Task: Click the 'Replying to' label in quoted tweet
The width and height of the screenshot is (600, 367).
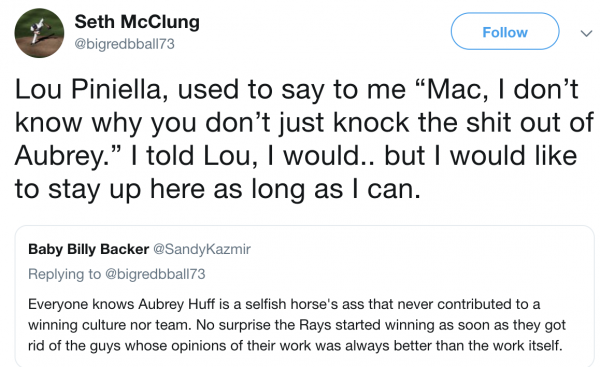Action: tap(64, 274)
